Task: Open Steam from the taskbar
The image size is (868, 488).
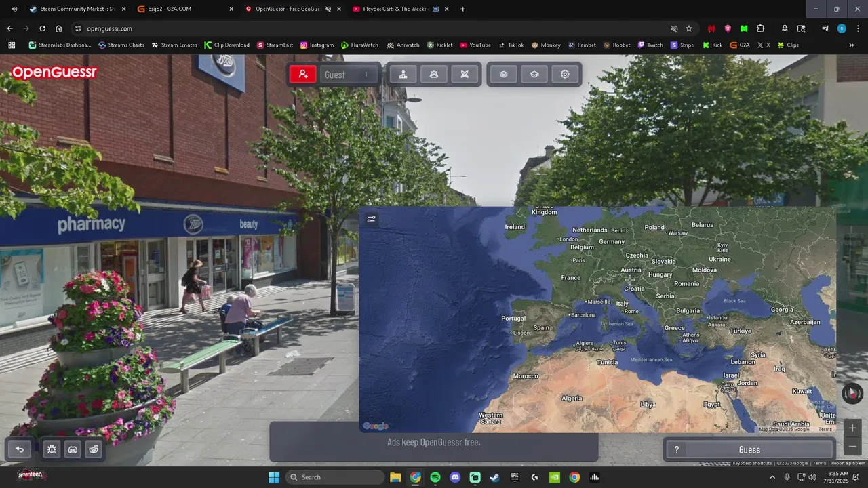Action: (495, 477)
